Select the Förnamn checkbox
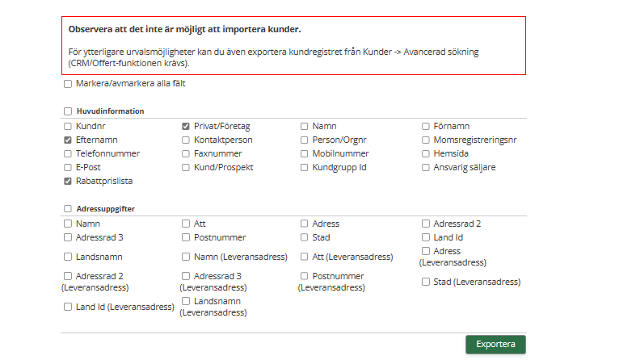 point(426,127)
